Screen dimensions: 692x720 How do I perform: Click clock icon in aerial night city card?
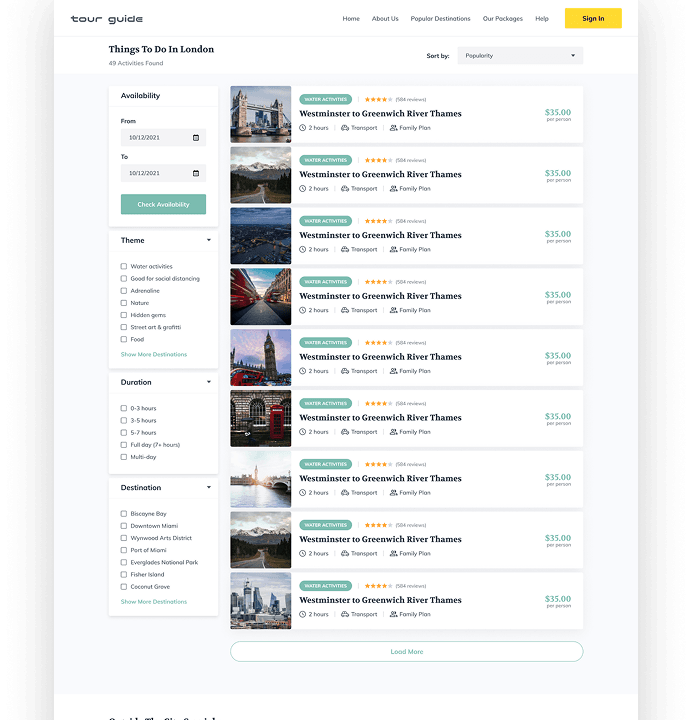[x=303, y=249]
